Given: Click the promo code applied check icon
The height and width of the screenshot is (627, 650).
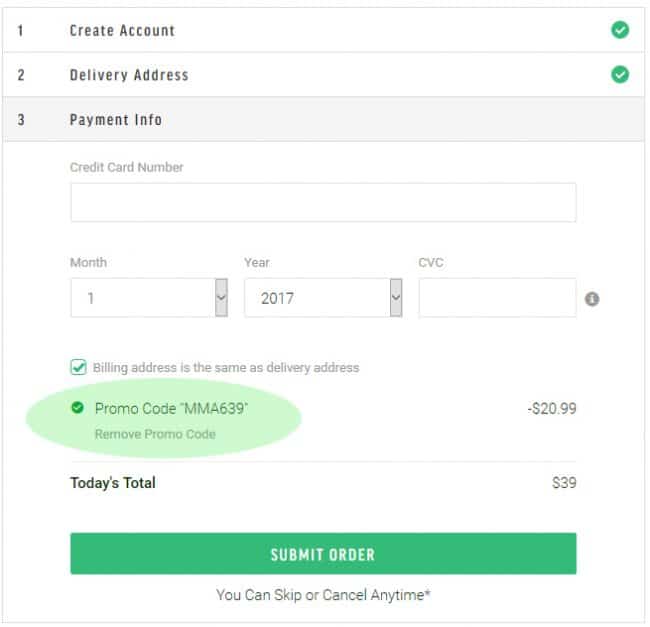Looking at the screenshot, I should (78, 408).
